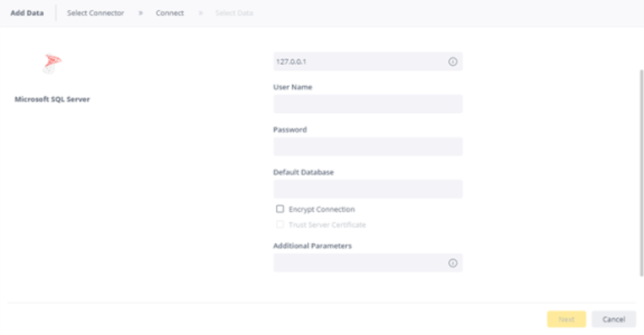Cancel the SQL Server connection dialog
This screenshot has width=644, height=335.
pyautogui.click(x=614, y=319)
